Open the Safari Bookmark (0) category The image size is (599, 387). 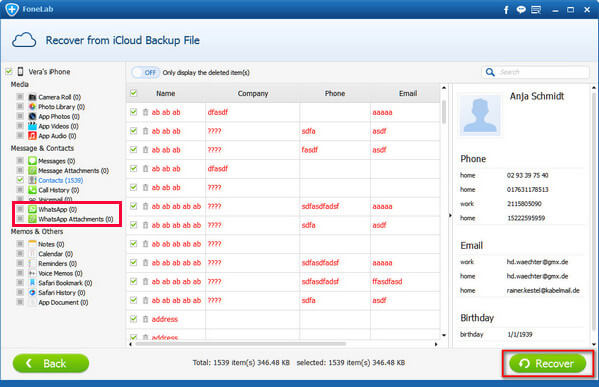coord(65,283)
